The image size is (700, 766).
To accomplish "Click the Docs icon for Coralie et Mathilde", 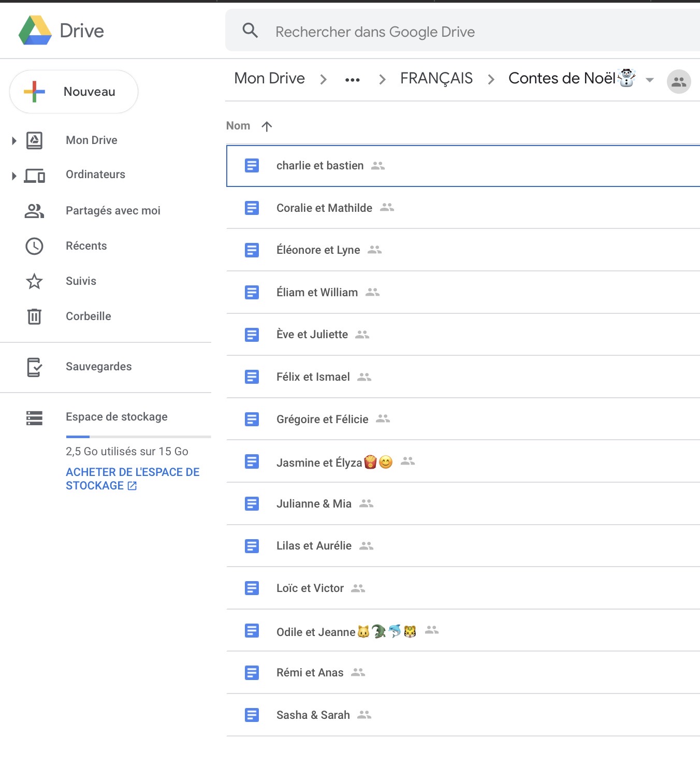I will [252, 208].
